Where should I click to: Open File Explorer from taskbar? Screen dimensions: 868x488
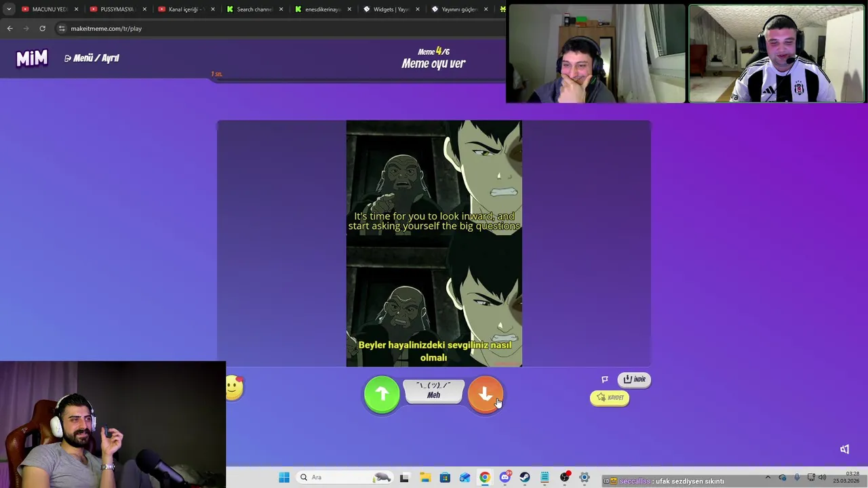(x=425, y=477)
